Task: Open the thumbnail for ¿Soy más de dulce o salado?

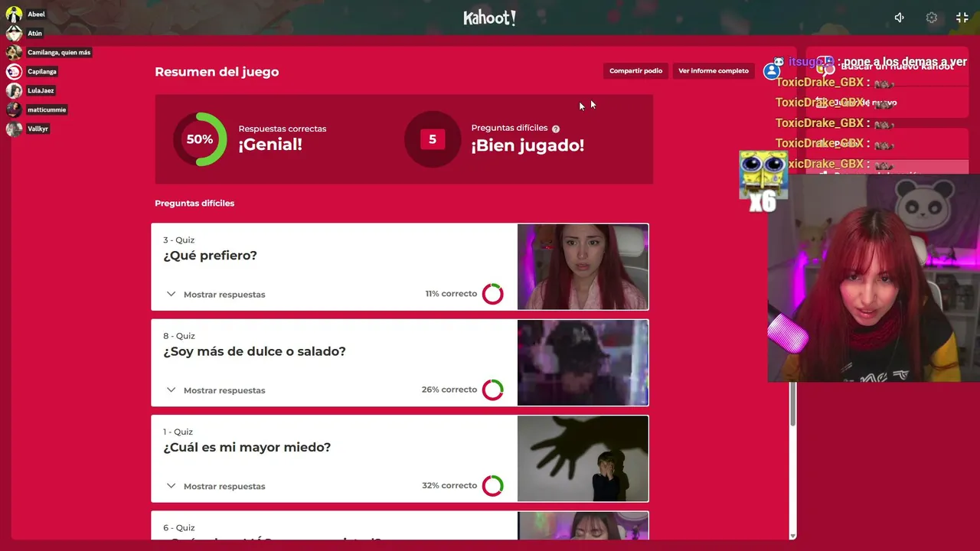Action: pyautogui.click(x=583, y=363)
